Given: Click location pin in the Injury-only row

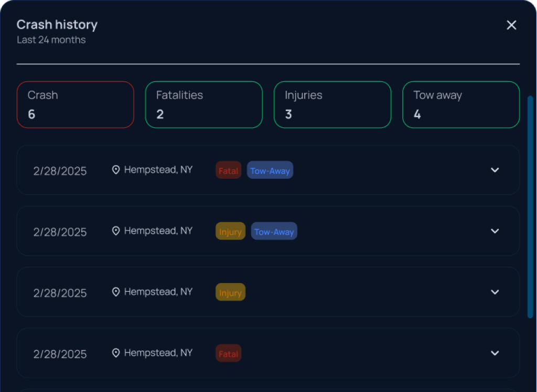Looking at the screenshot, I should (x=116, y=292).
